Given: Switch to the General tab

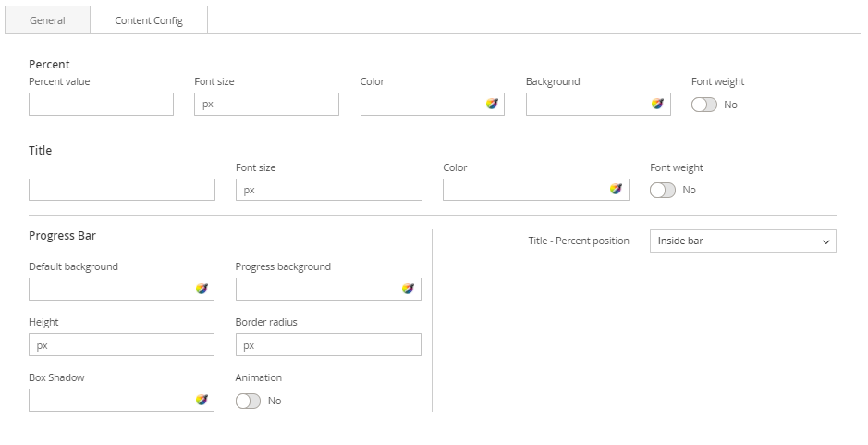Looking at the screenshot, I should [47, 20].
